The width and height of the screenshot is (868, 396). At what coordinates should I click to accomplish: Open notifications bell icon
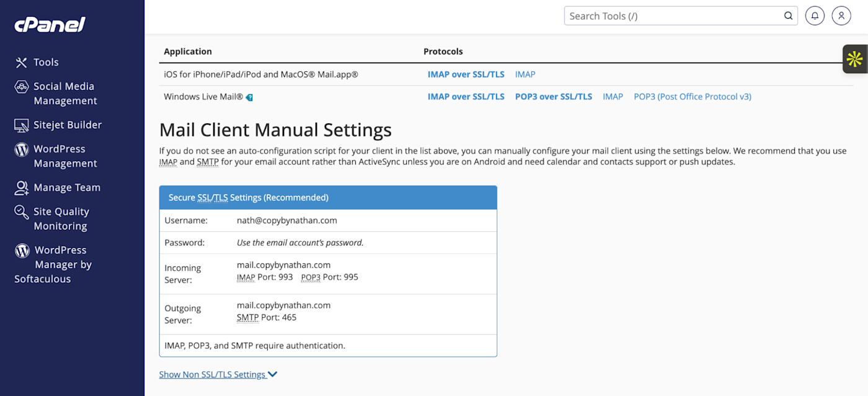click(x=815, y=16)
